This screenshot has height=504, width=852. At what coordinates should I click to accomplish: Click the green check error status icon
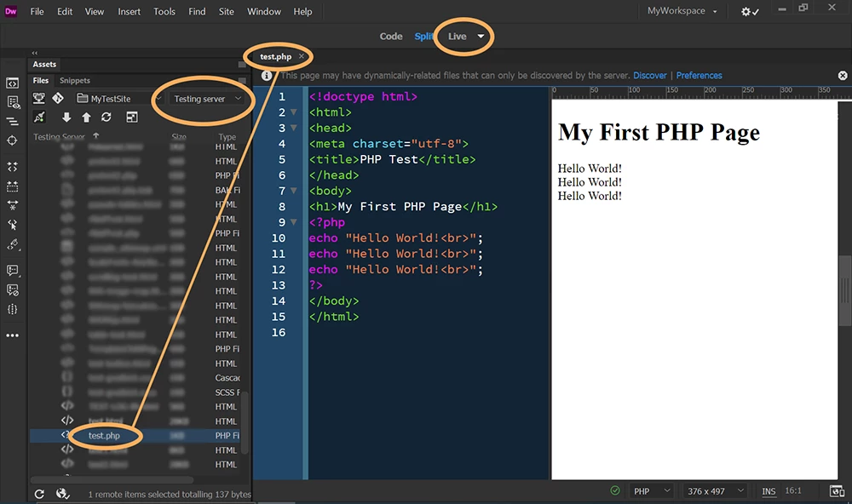click(x=615, y=490)
